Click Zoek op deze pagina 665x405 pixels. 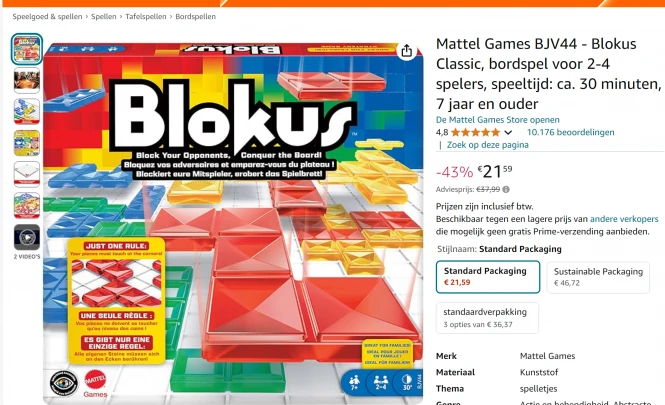[487, 145]
